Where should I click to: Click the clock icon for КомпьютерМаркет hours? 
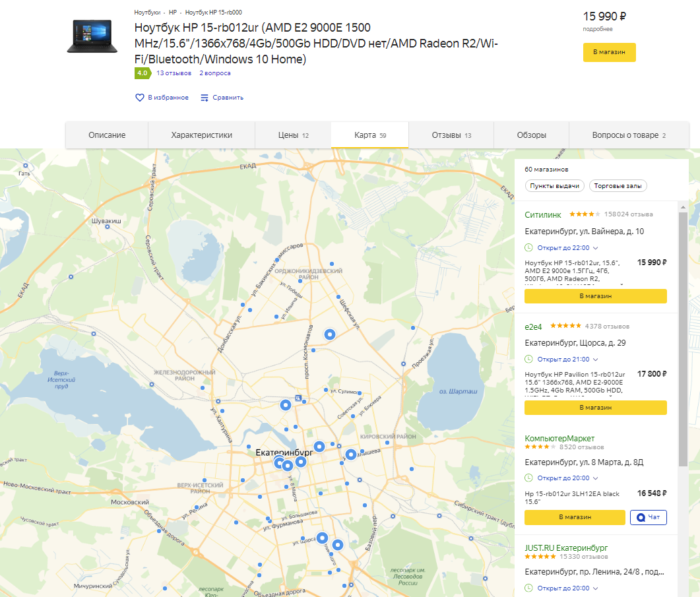(528, 478)
